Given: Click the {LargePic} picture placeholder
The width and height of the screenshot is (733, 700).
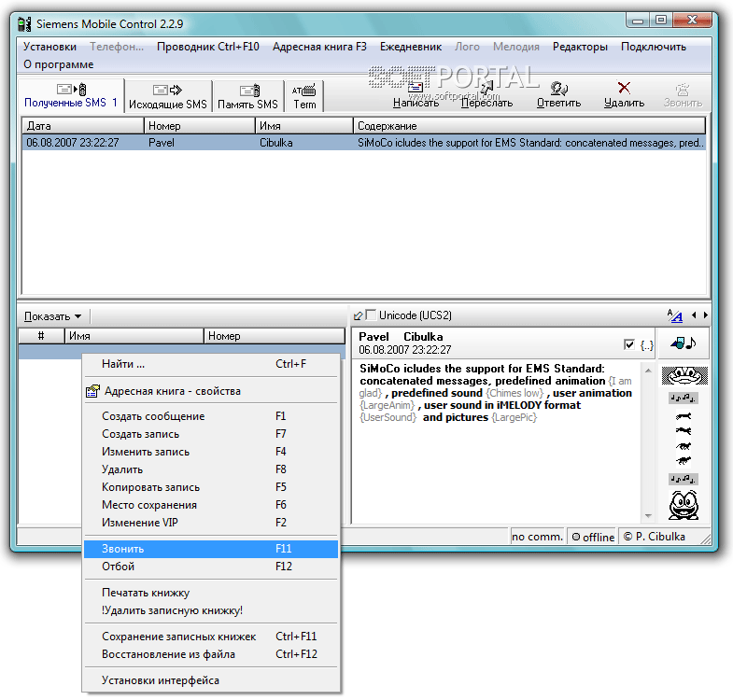Looking at the screenshot, I should 515,418.
